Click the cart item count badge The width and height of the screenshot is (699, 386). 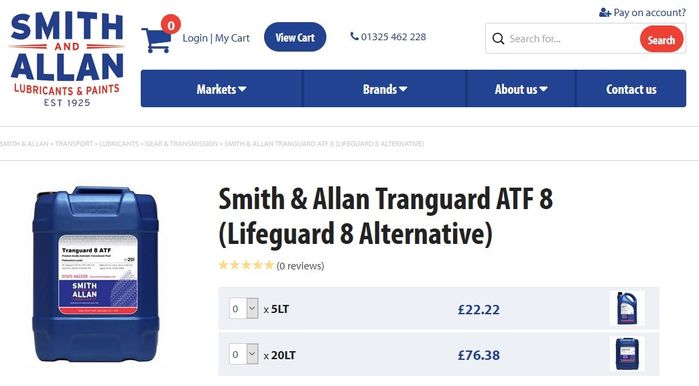[171, 25]
